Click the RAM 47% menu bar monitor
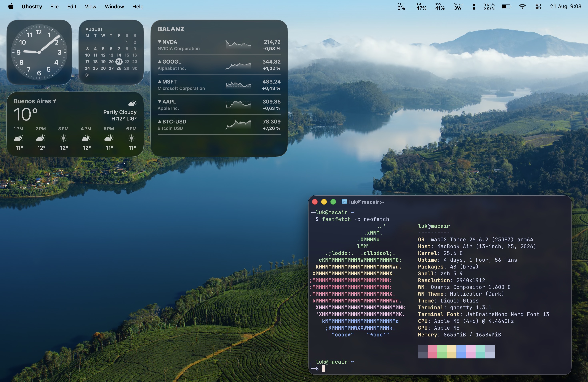Viewport: 588px width, 382px height. [421, 7]
